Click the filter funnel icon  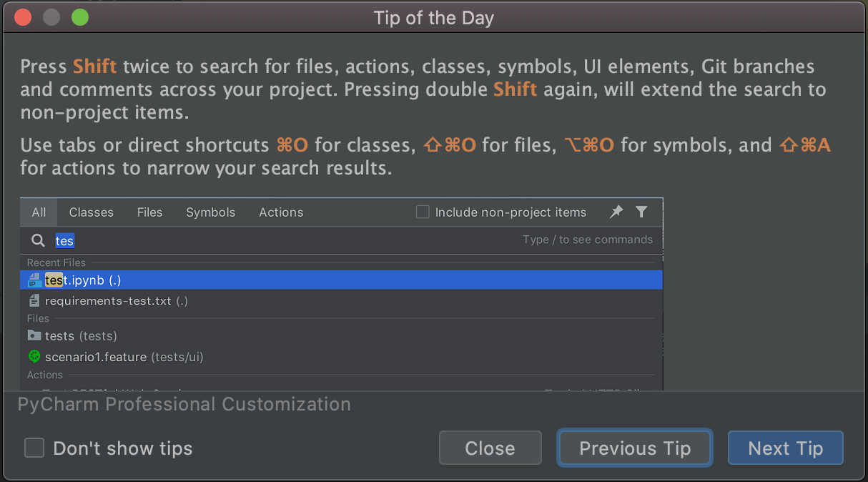(641, 212)
